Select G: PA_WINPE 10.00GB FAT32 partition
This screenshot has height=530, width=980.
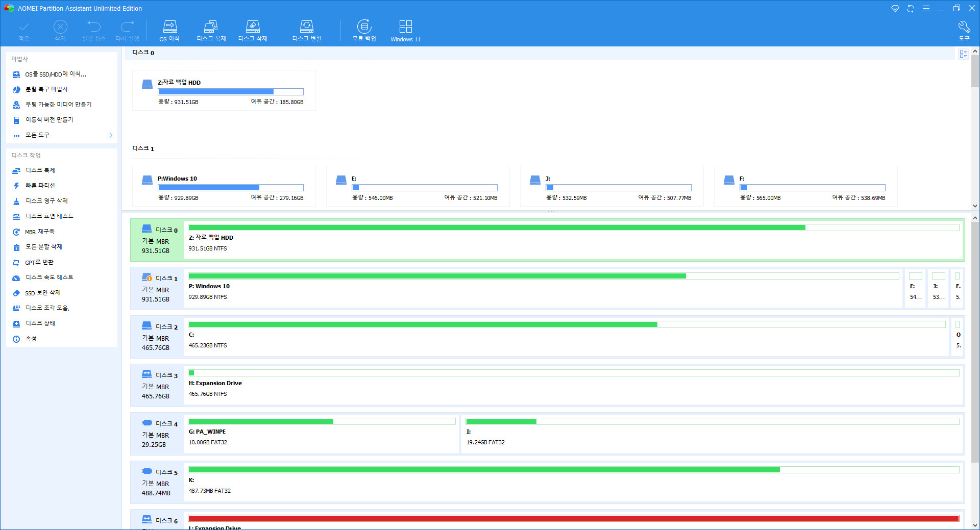322,434
